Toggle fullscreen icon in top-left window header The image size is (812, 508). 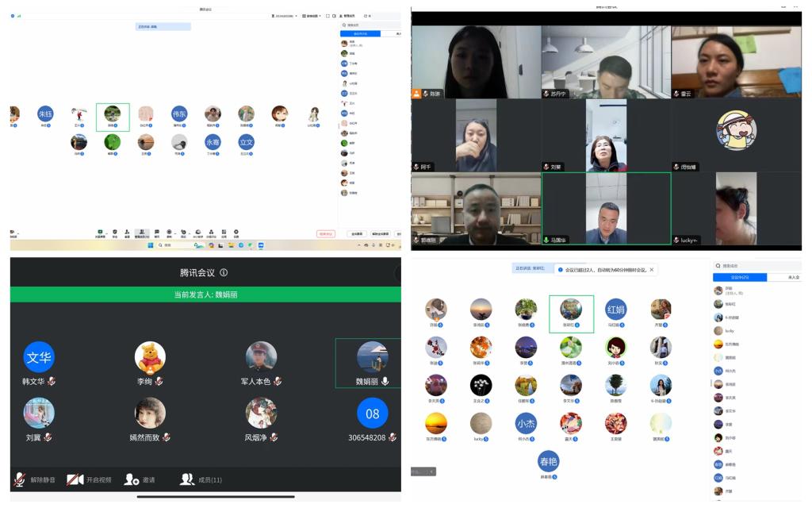(x=328, y=16)
